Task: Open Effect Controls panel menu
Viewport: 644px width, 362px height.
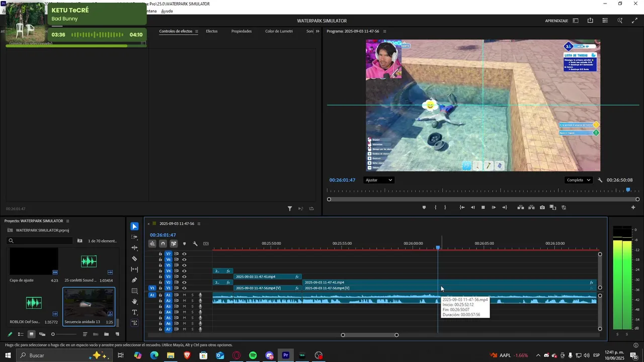Action: coord(196,31)
